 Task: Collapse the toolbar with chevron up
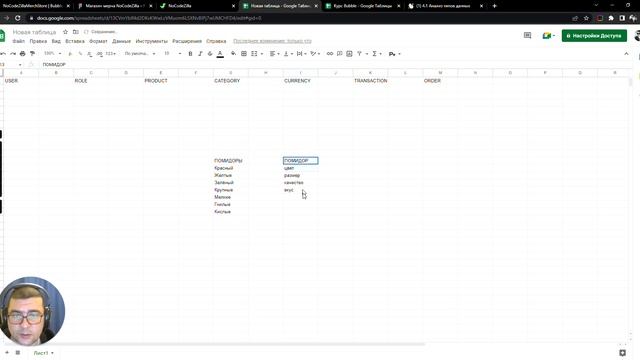click(x=627, y=53)
